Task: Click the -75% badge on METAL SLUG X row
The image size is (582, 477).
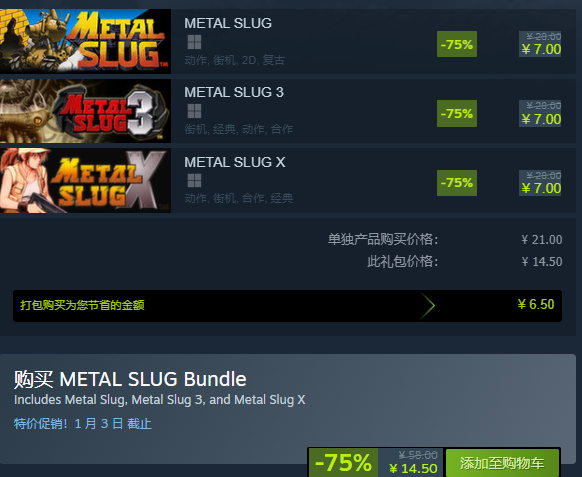Action: click(x=457, y=183)
